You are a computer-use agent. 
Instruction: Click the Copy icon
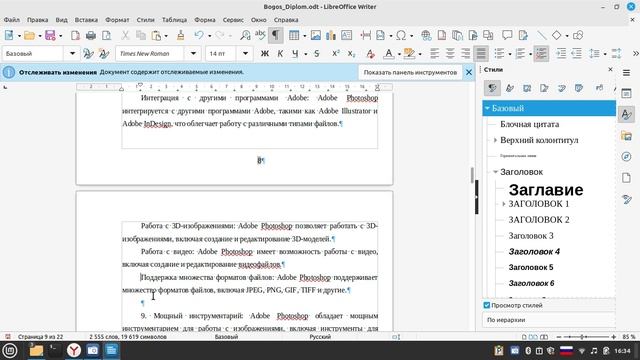(141, 36)
